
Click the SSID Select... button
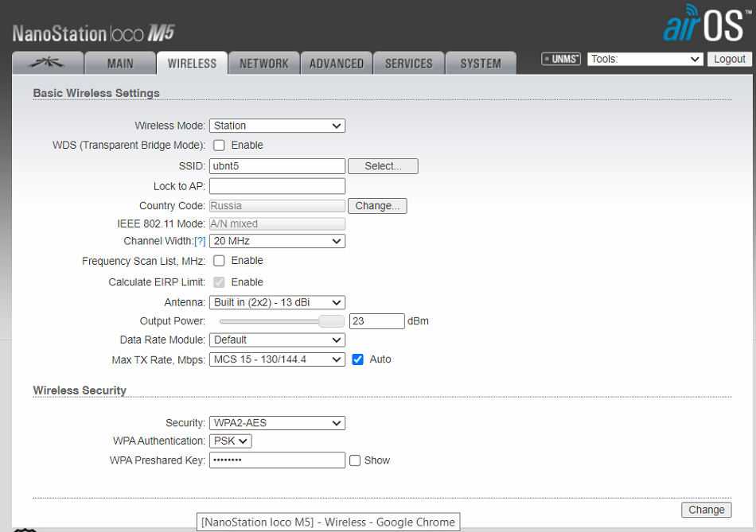pos(383,166)
